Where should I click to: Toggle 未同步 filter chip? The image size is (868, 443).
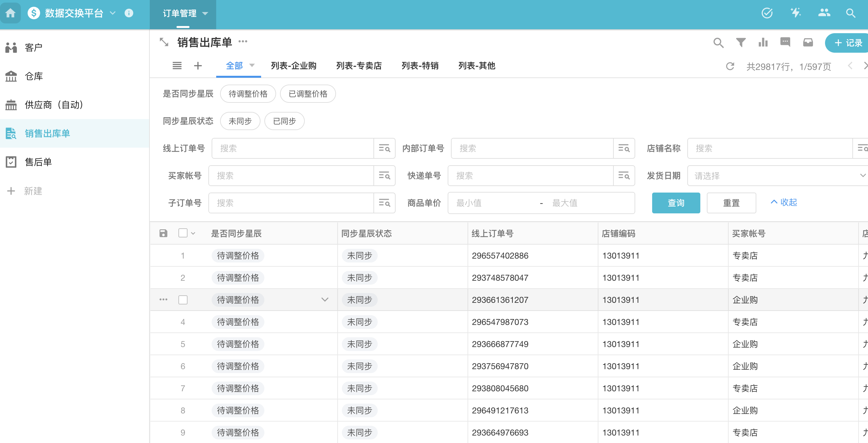point(240,121)
